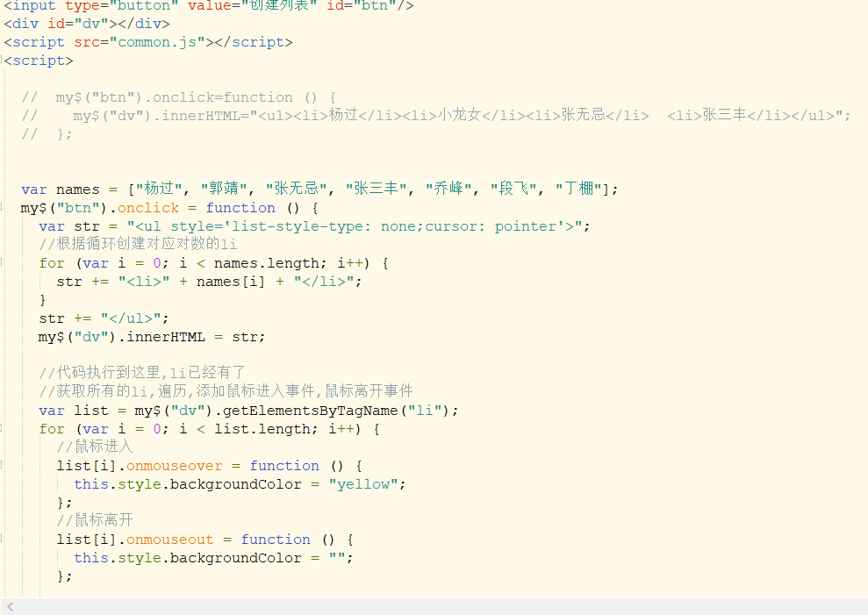The image size is (868, 615).
Task: Click the str += "</ul>" statement
Action: click(105, 318)
